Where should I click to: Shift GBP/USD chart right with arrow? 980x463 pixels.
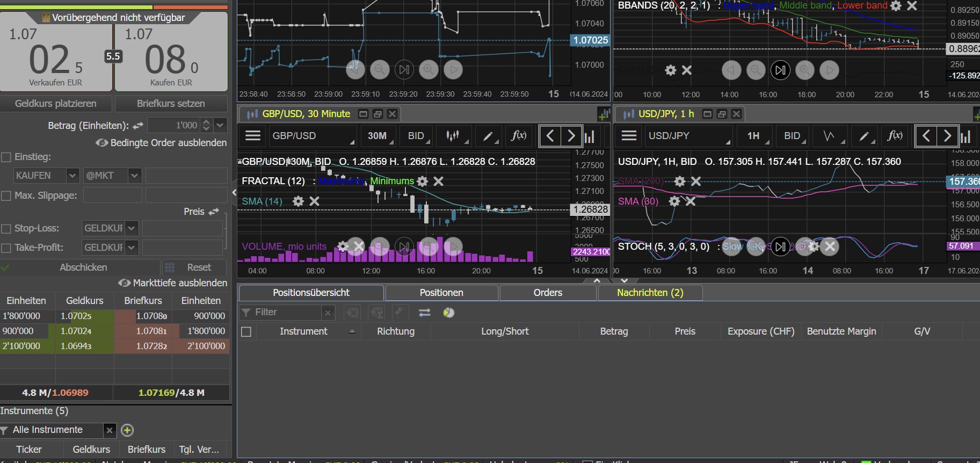tap(571, 136)
